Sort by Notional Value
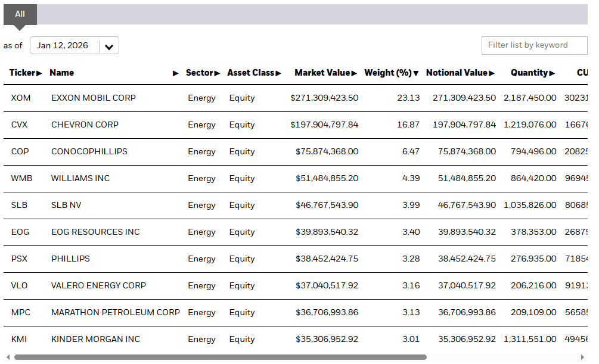Screen dimensions: 599x364 (x=491, y=73)
